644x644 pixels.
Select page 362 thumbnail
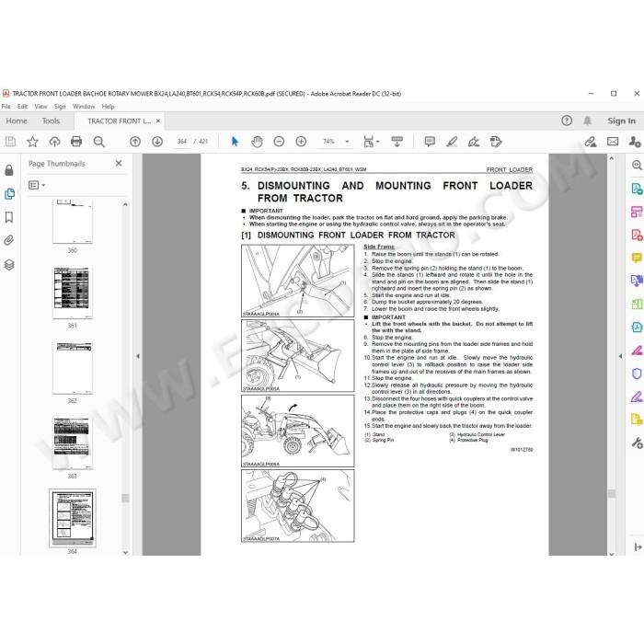pyautogui.click(x=73, y=368)
